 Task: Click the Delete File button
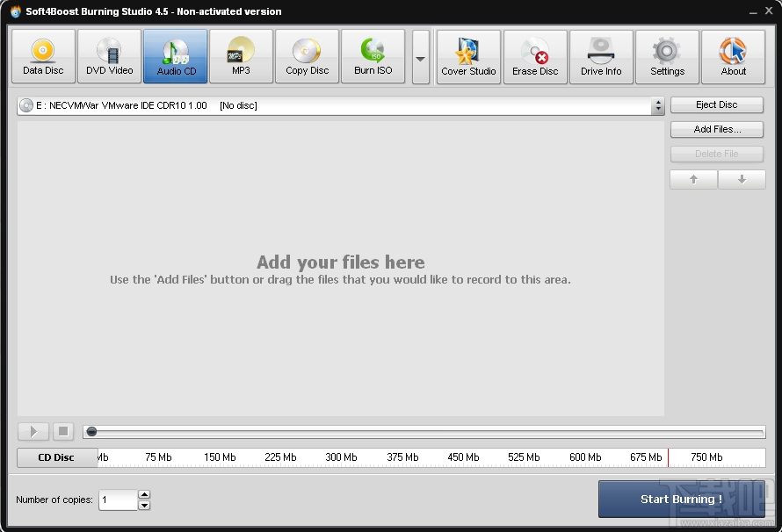[717, 154]
